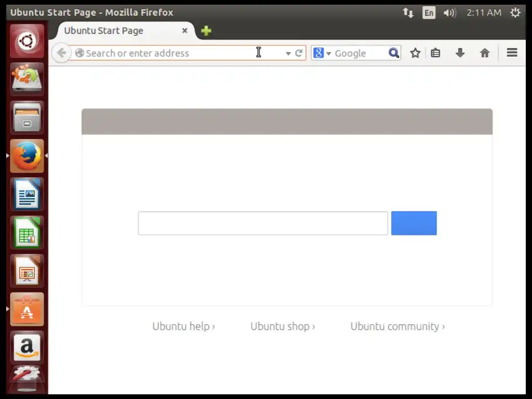Open the En keyboard language indicator
This screenshot has height=399, width=532.
point(429,13)
